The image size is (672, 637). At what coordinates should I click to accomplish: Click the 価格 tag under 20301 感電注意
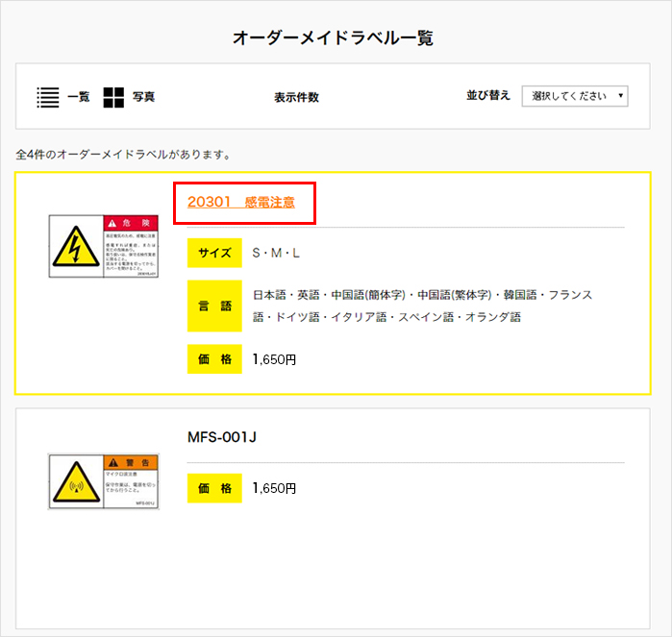pyautogui.click(x=214, y=359)
